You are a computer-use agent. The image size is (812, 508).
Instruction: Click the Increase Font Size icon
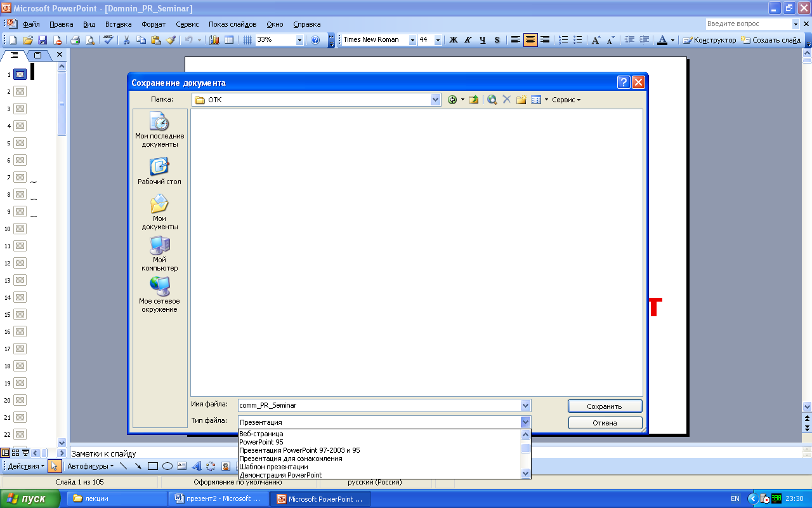point(596,40)
